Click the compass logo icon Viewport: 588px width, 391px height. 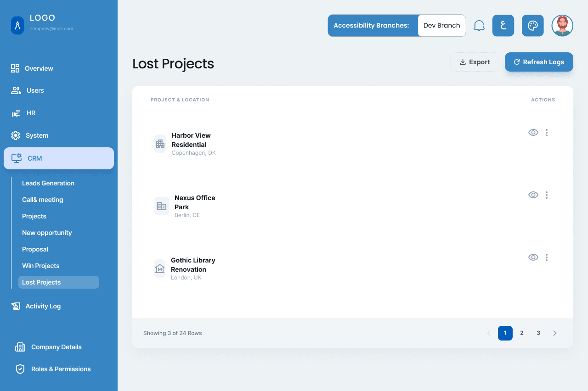click(x=17, y=25)
